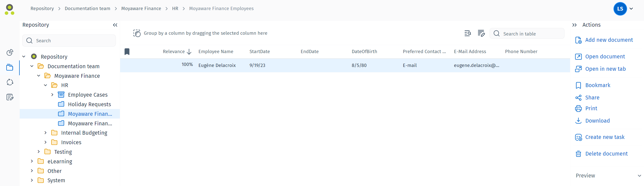This screenshot has height=186, width=644.
Task: Open the tasks checklist sidebar icon
Action: pos(10,97)
